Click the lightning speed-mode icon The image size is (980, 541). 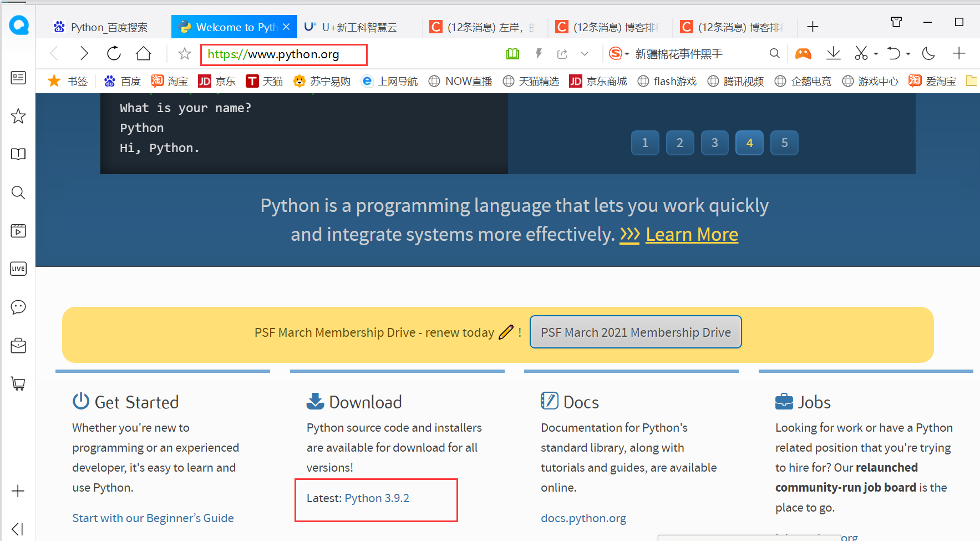539,53
